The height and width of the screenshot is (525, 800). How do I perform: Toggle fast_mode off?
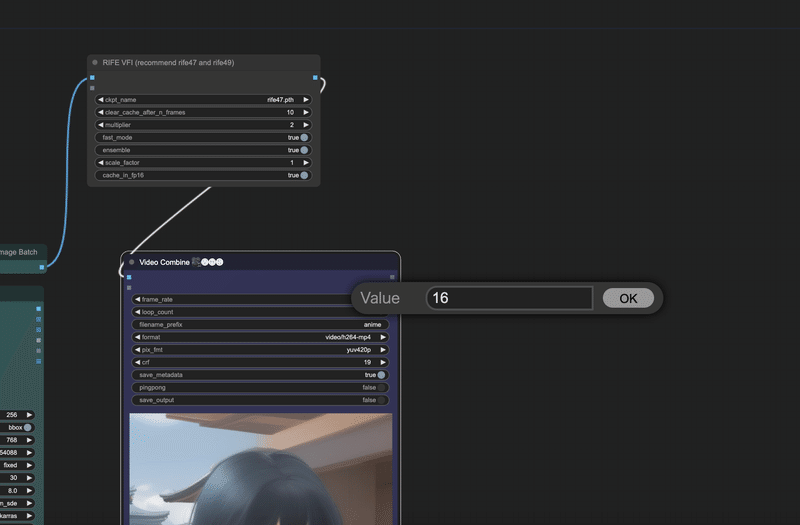coord(304,137)
